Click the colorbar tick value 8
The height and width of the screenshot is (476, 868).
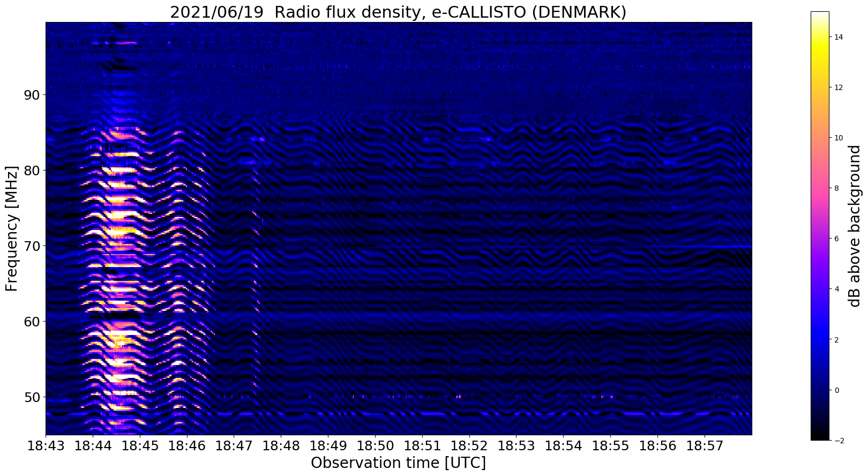(836, 188)
